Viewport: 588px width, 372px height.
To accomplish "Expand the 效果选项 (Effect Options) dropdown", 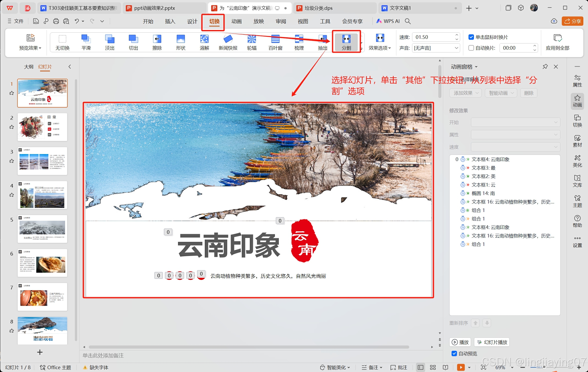I will (x=380, y=48).
